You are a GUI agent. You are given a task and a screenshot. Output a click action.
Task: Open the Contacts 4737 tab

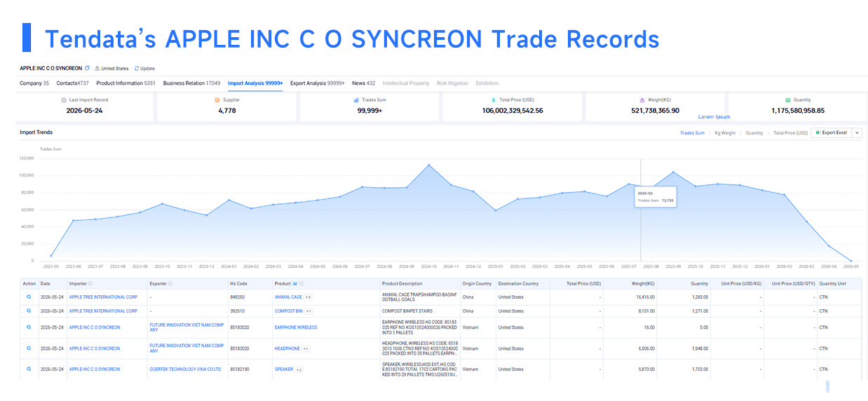tap(72, 83)
